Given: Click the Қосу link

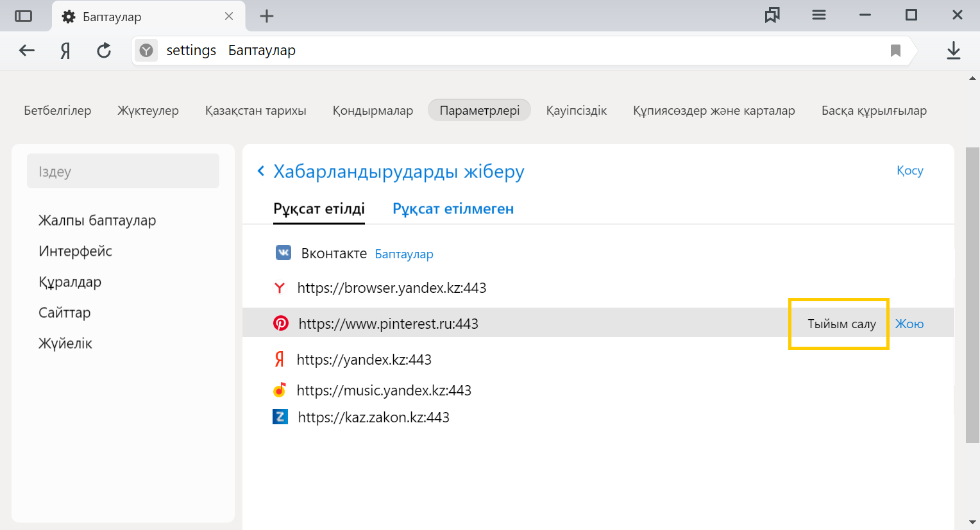Looking at the screenshot, I should pyautogui.click(x=910, y=170).
